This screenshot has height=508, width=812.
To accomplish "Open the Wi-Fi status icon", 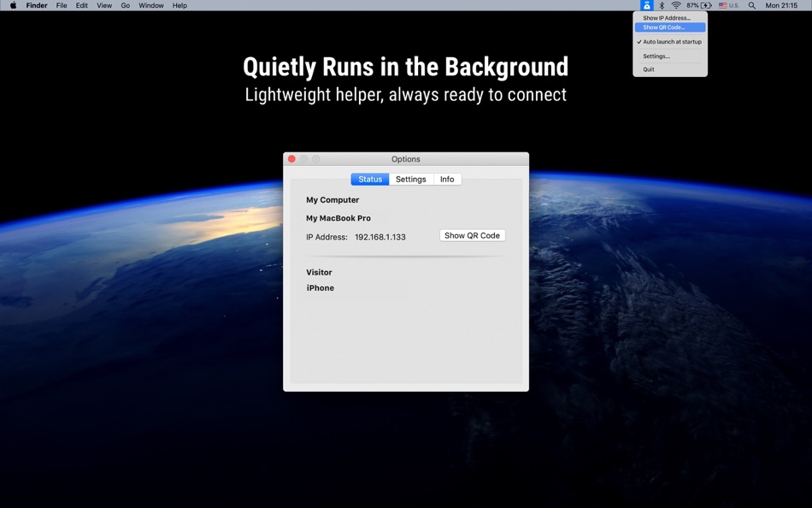I will pos(676,5).
